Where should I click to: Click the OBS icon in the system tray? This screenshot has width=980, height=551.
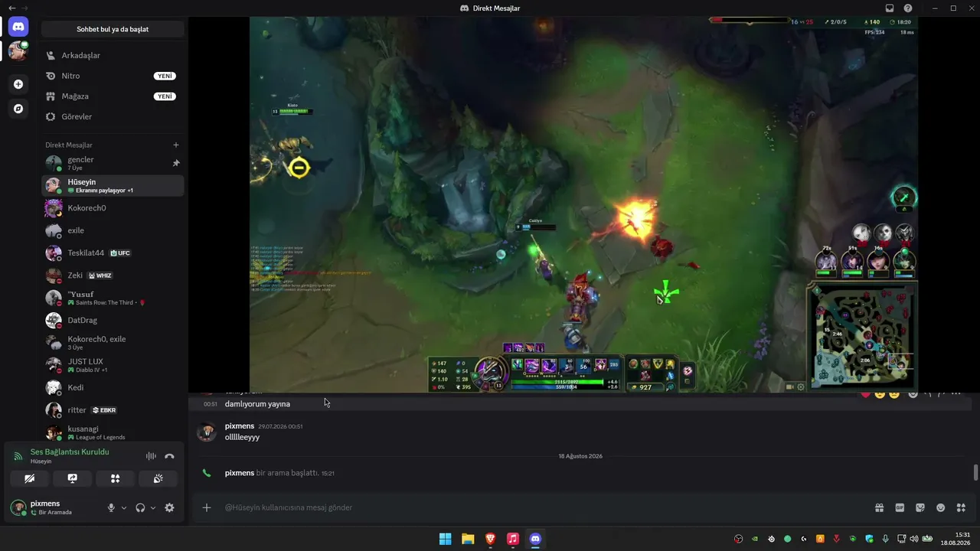click(738, 539)
